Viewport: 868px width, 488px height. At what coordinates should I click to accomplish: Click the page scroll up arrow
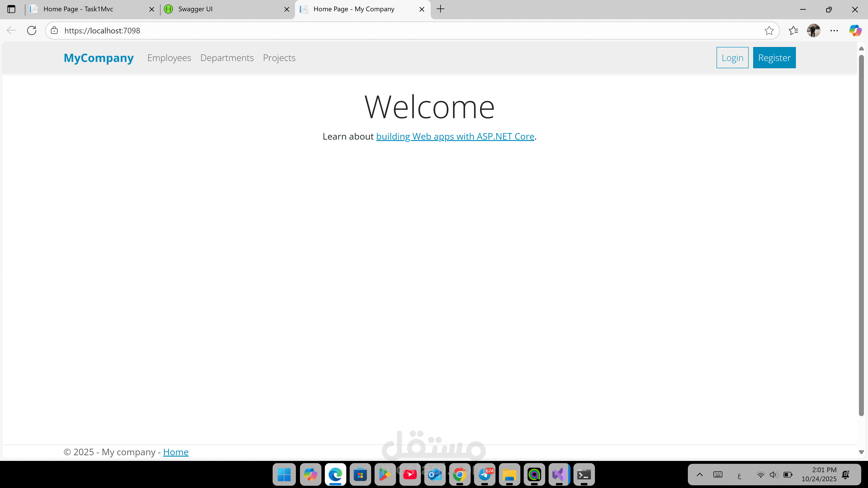861,49
